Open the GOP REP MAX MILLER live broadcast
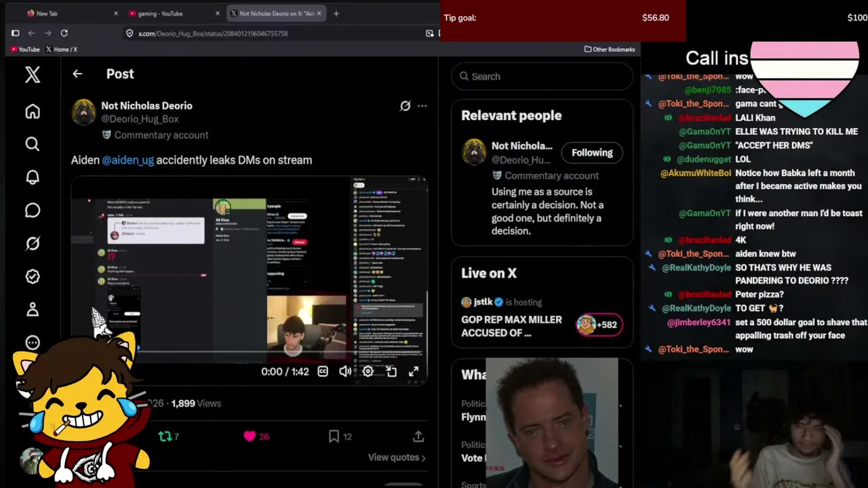The image size is (868, 488). click(x=511, y=326)
